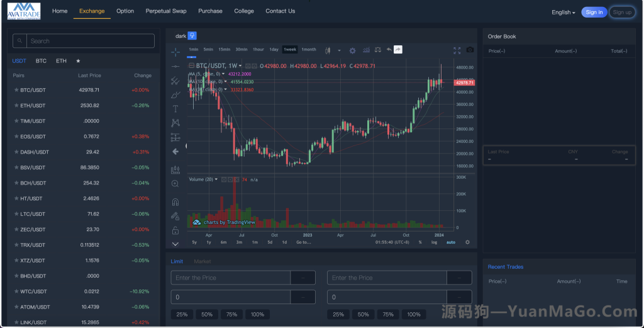The image size is (644, 328).
Task: Open the compare symbols scale icon
Action: tap(378, 50)
